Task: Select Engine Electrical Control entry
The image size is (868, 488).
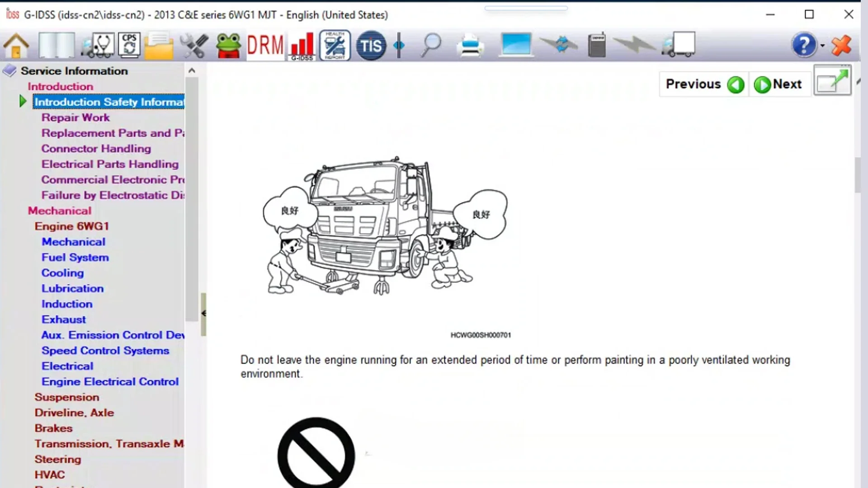Action: click(x=110, y=382)
